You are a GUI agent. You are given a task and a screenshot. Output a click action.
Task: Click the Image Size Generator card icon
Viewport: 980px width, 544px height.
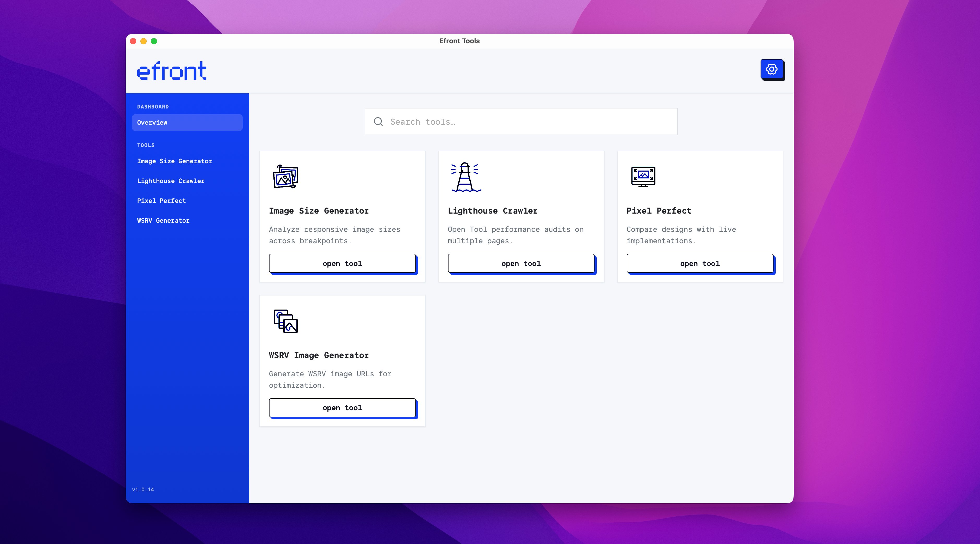(x=286, y=177)
